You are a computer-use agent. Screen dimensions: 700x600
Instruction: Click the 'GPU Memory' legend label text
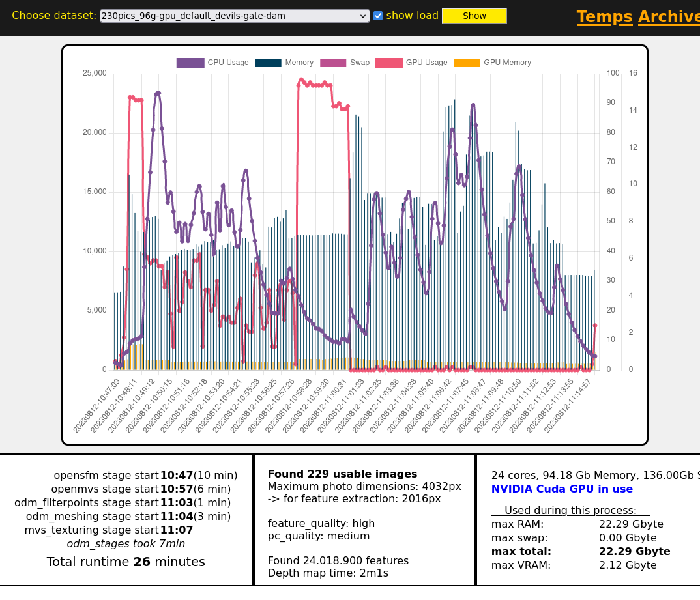(507, 63)
